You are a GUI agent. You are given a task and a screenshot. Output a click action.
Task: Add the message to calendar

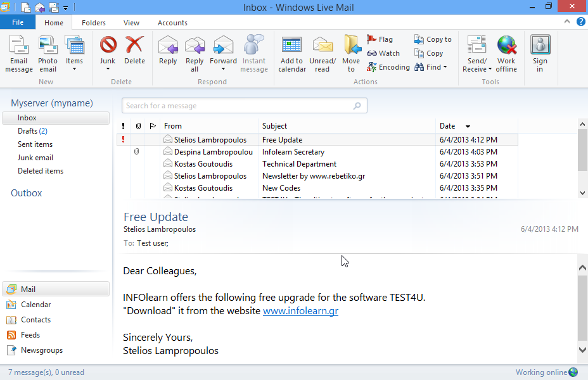(291, 54)
